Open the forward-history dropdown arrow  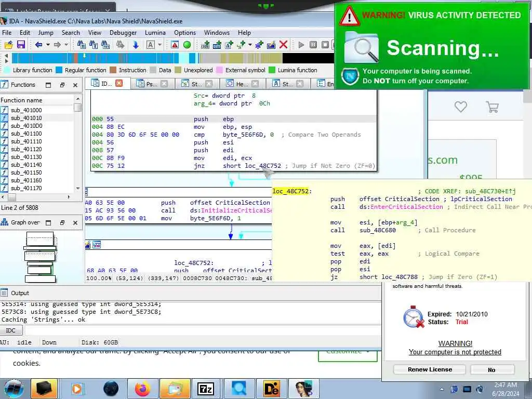(66, 45)
